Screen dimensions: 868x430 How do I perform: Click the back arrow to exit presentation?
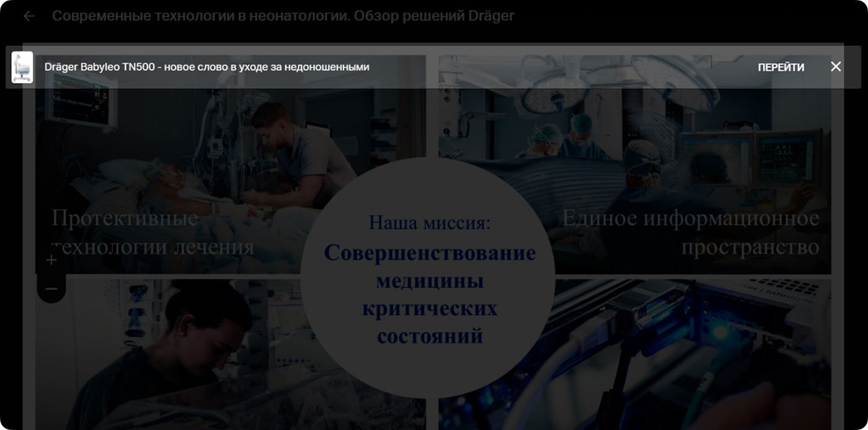(x=29, y=16)
